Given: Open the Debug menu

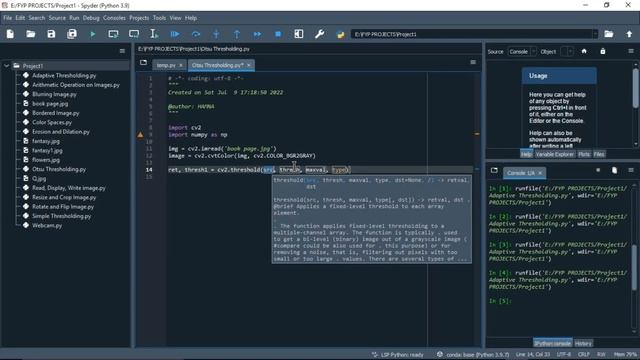Looking at the screenshot, I should tap(91, 18).
